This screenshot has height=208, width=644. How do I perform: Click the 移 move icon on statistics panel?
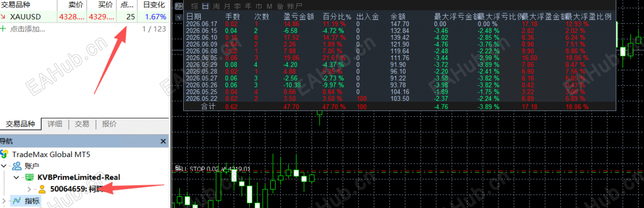click(x=179, y=6)
